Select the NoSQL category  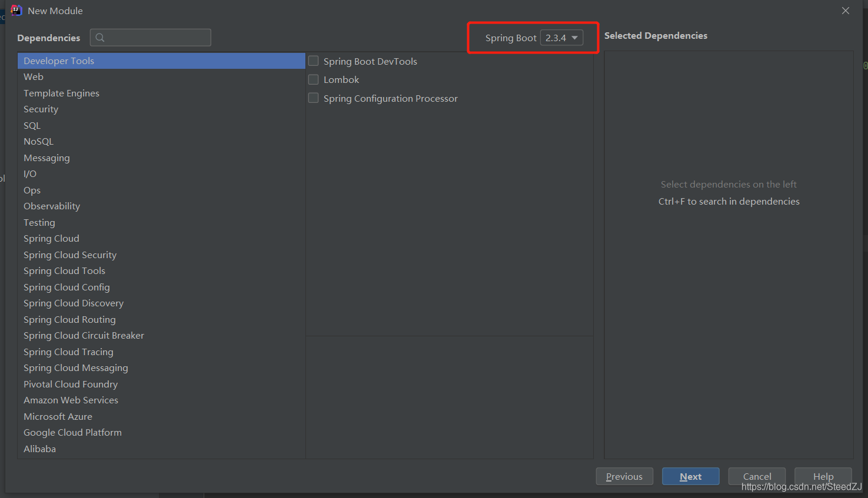[x=161, y=142]
